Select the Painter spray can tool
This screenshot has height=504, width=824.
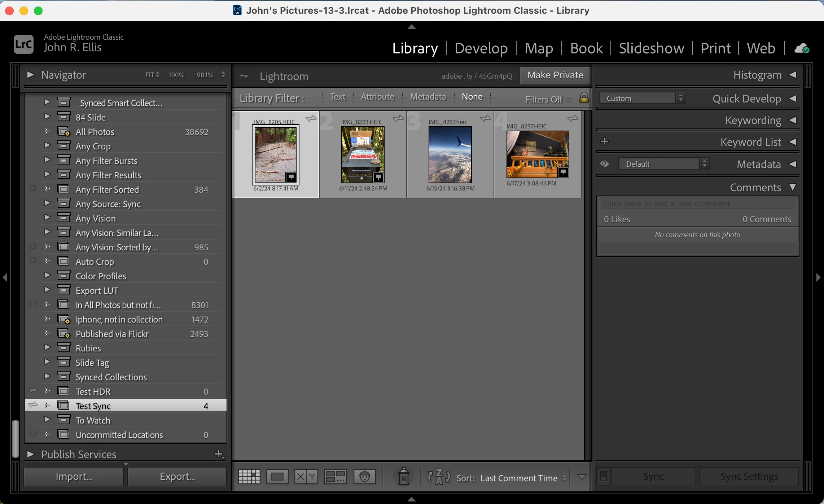pyautogui.click(x=403, y=477)
